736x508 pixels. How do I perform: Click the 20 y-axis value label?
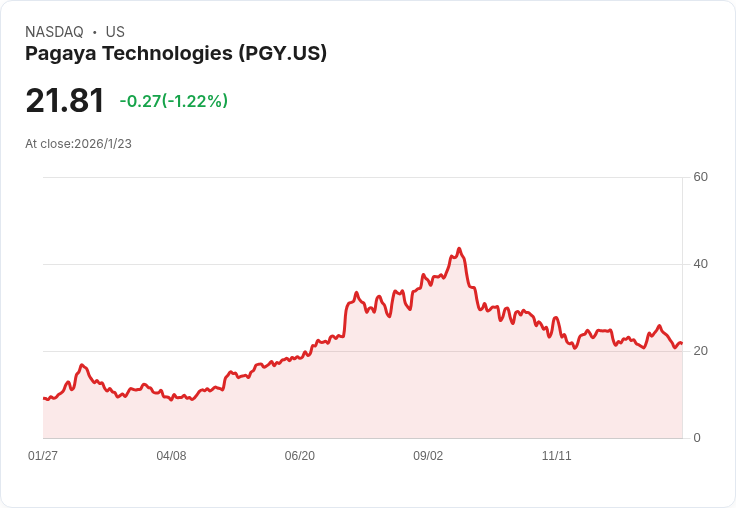(x=700, y=351)
